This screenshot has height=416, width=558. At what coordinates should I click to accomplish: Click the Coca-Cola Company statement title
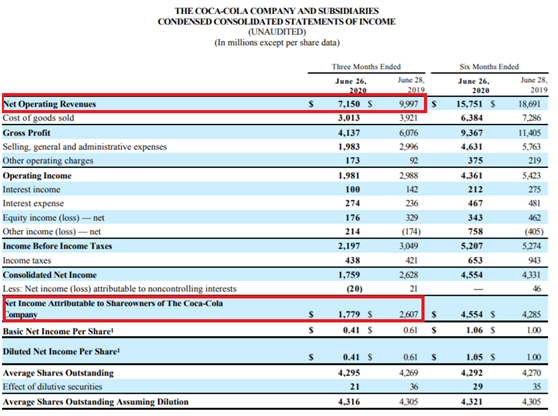(277, 11)
